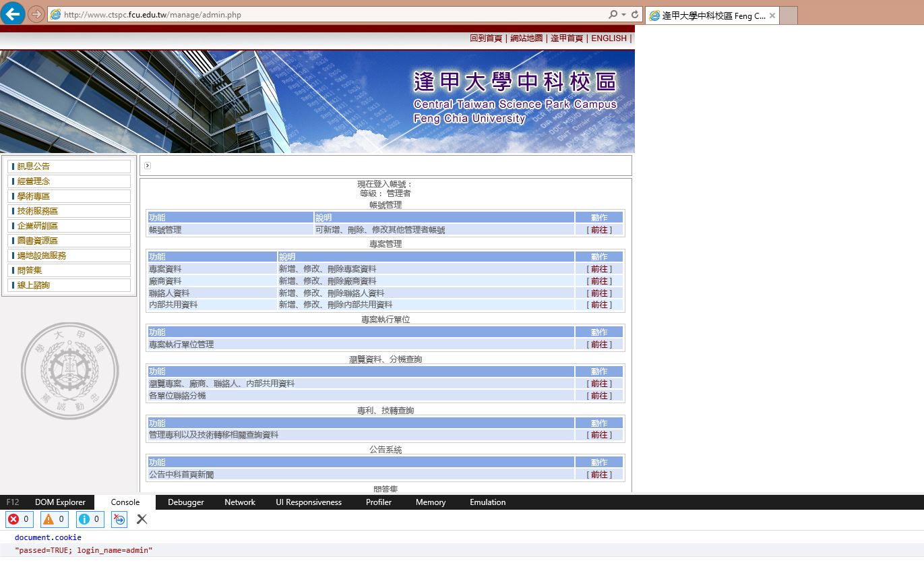Switch to the Emulation tab
The width and height of the screenshot is (924, 565).
pyautogui.click(x=488, y=502)
